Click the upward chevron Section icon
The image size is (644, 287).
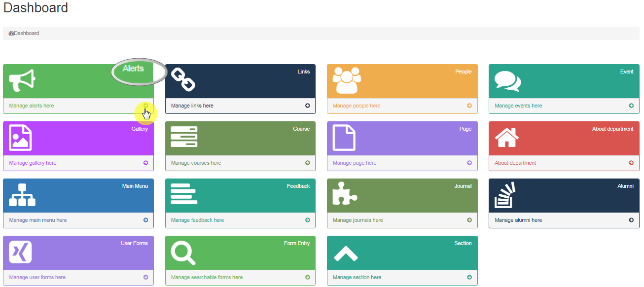(x=346, y=253)
